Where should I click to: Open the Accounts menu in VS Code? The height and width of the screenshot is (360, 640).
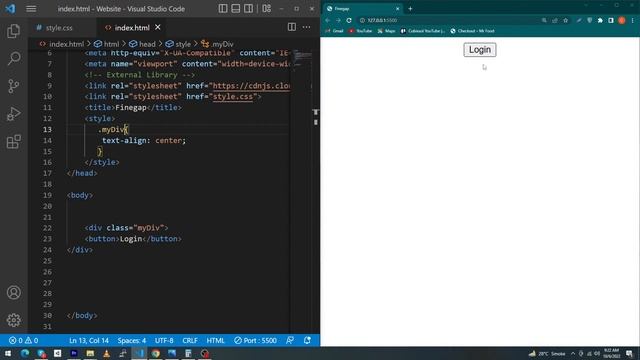click(x=13, y=292)
